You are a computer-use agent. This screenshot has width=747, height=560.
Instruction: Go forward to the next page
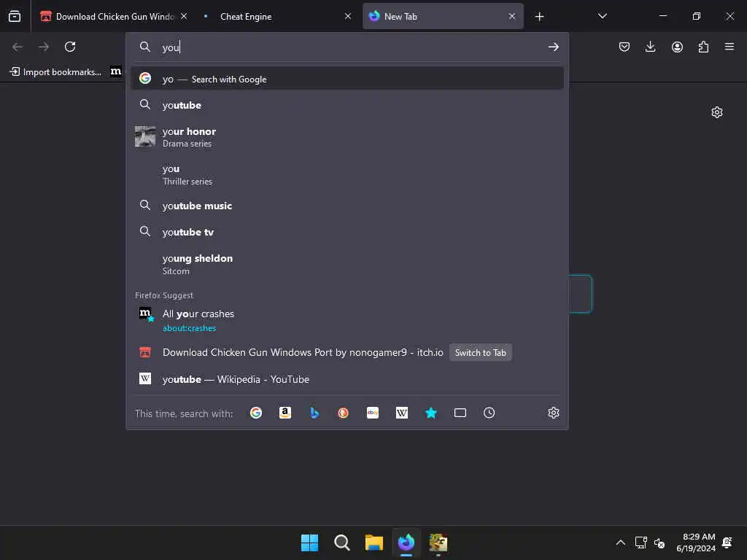[x=44, y=47]
